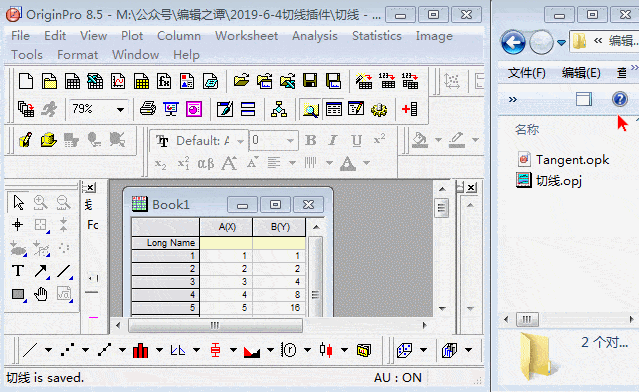Open the 编辑(E) menu in Explorer
This screenshot has width=639, height=392.
[581, 73]
